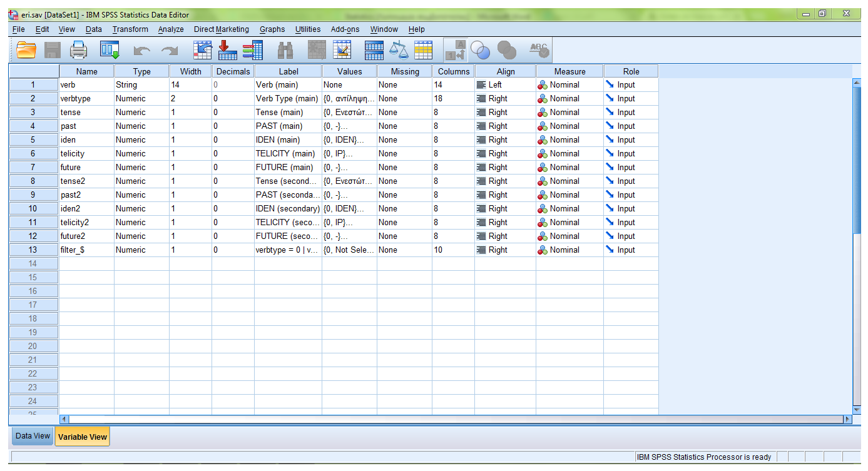
Task: Open Values cell for the tense row
Action: [x=350, y=112]
